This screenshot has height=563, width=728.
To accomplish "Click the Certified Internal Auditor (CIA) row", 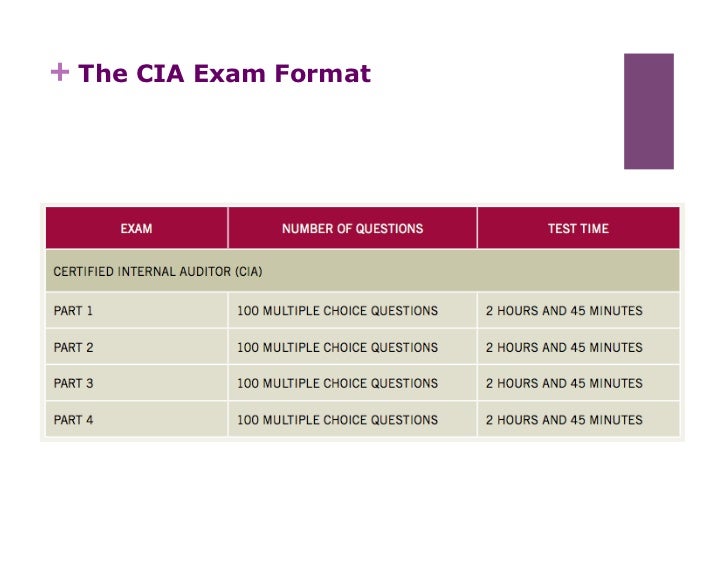I will point(362,271).
